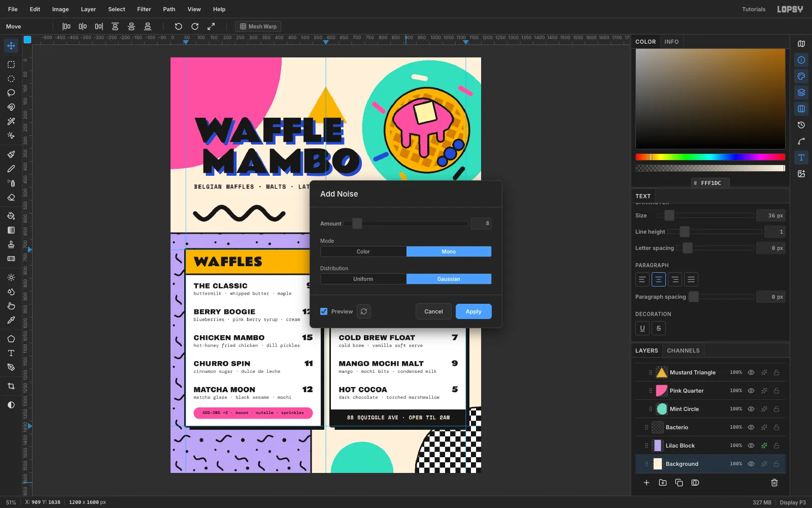Select the Move tool

click(11, 46)
